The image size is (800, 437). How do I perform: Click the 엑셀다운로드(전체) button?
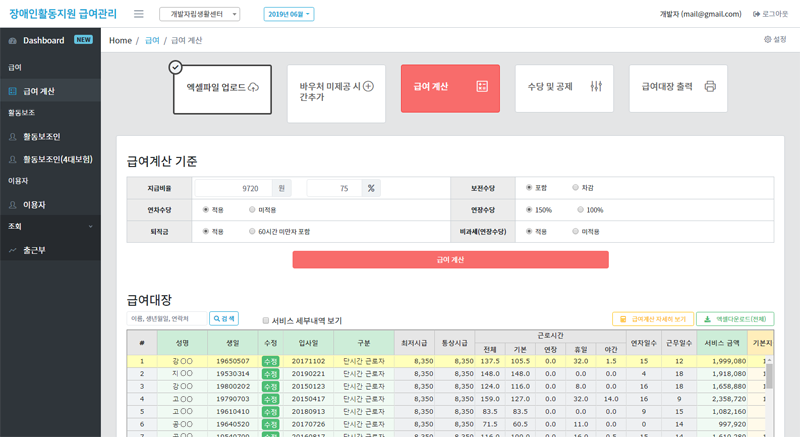click(x=735, y=319)
